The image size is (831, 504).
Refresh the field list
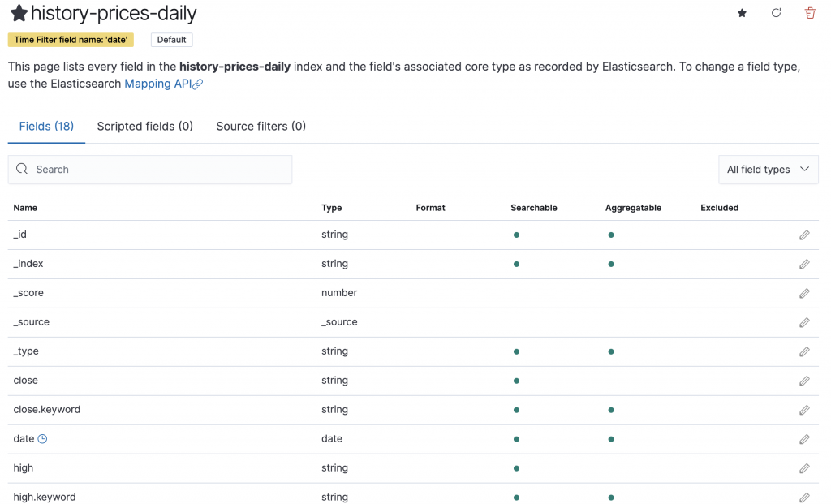776,13
